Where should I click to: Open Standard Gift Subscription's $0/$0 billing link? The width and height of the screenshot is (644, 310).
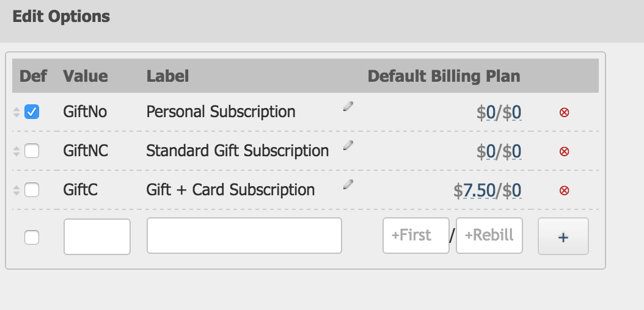coord(499,151)
